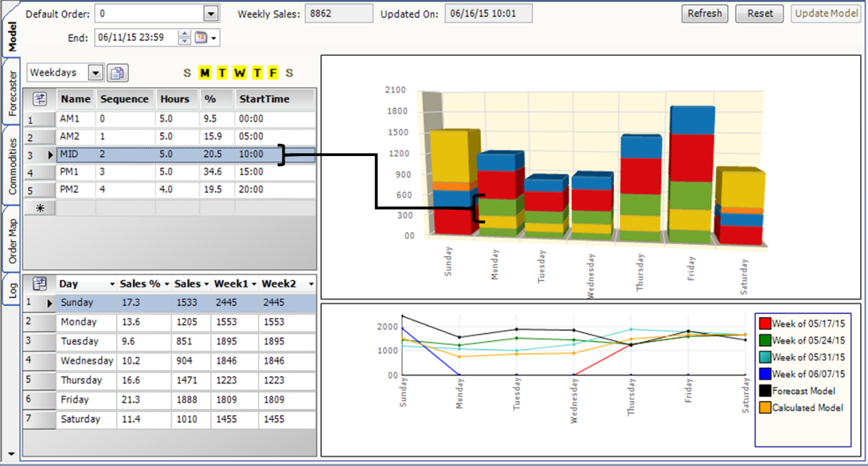Toggle the highlighted W for Wednesday
Image resolution: width=868 pixels, height=466 pixels.
(x=239, y=73)
